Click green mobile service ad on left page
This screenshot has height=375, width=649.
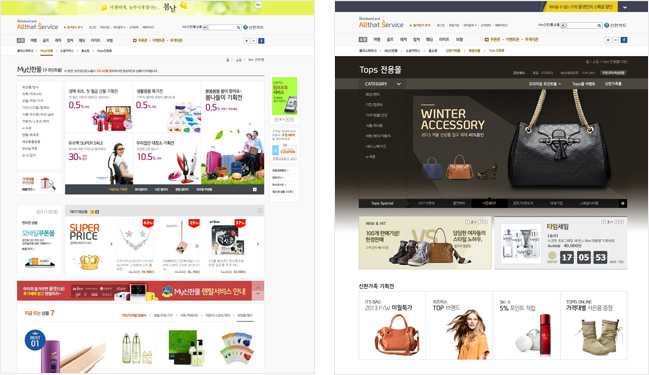click(x=284, y=96)
